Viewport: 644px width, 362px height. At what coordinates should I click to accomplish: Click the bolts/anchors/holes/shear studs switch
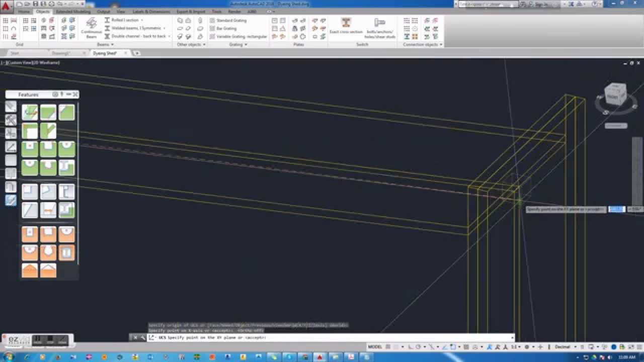(380, 28)
